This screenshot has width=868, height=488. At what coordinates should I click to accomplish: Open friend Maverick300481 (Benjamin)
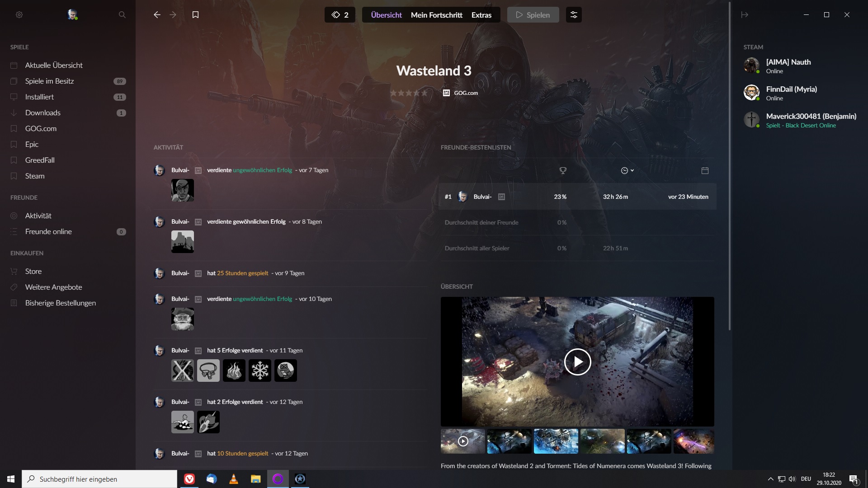[x=800, y=120]
